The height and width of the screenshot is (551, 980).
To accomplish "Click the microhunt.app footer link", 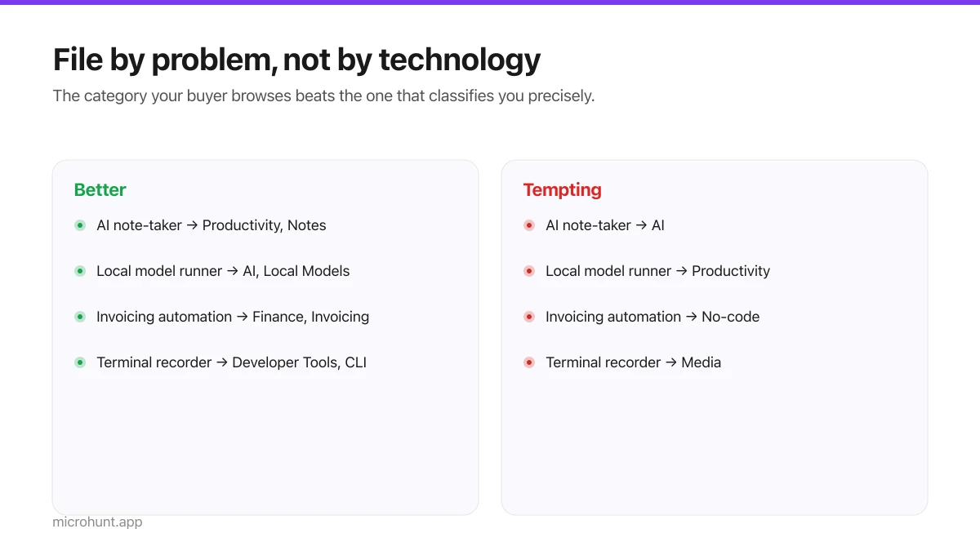I will coord(97,522).
